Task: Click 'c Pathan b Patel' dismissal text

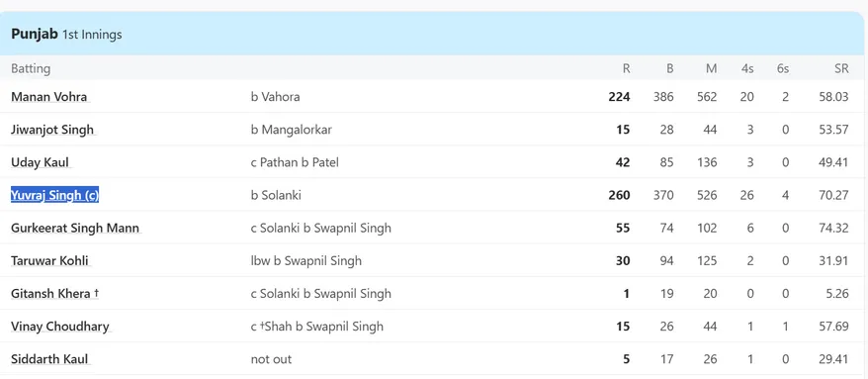Action: pyautogui.click(x=295, y=162)
